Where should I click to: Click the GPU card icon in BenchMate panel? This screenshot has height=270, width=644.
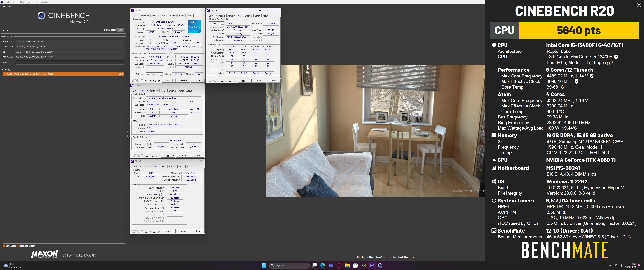(x=494, y=160)
